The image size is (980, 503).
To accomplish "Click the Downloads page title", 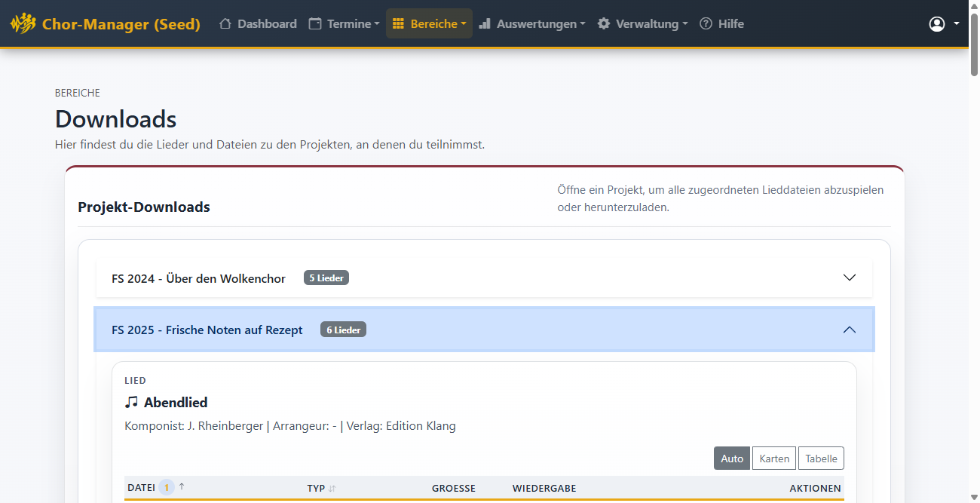I will tap(116, 119).
